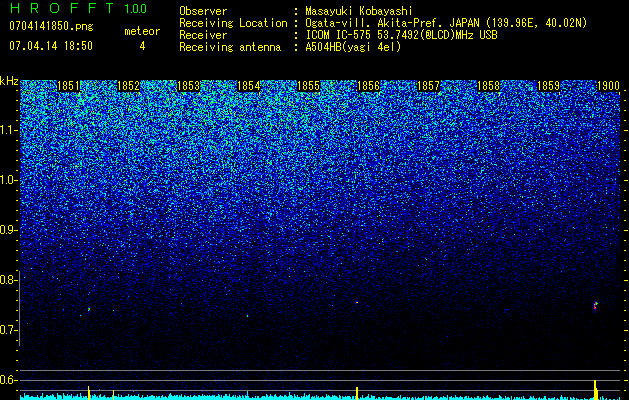629x400 pixels.
Task: Click the 'Observer' field label
Action: (203, 11)
